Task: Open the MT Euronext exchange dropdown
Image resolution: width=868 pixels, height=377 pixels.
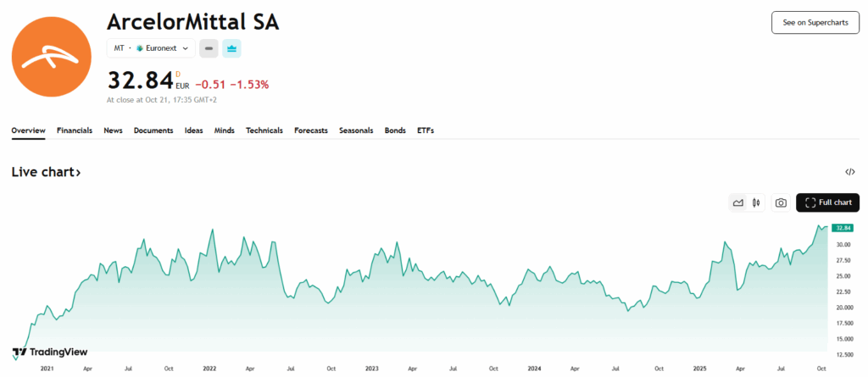Action: click(151, 48)
